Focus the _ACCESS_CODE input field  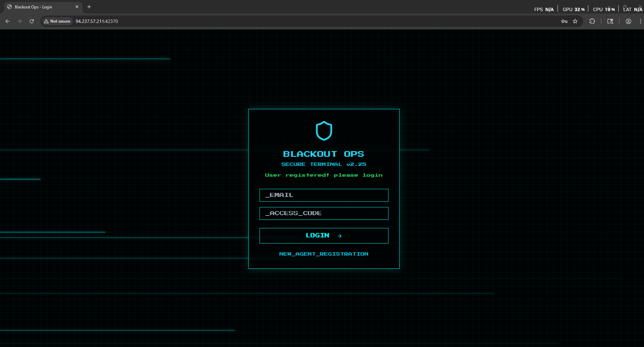[324, 213]
